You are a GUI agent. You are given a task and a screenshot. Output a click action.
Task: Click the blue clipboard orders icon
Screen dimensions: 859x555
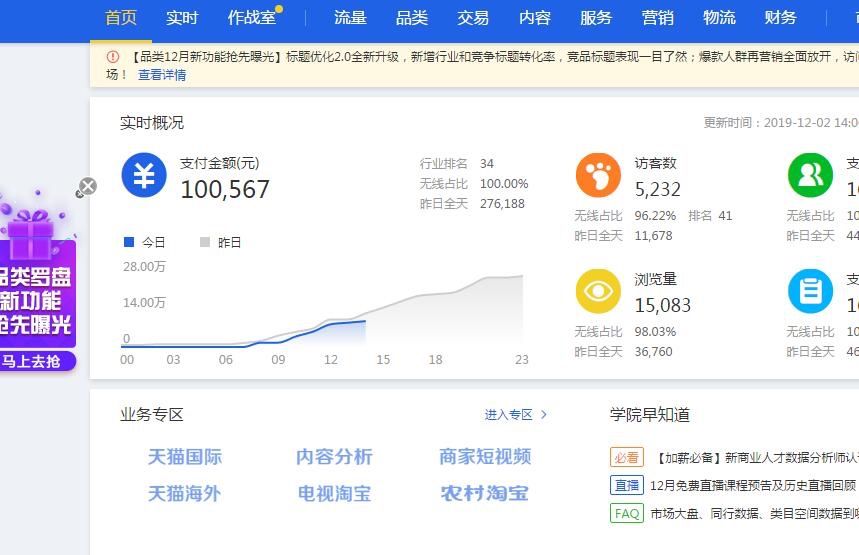pyautogui.click(x=810, y=291)
